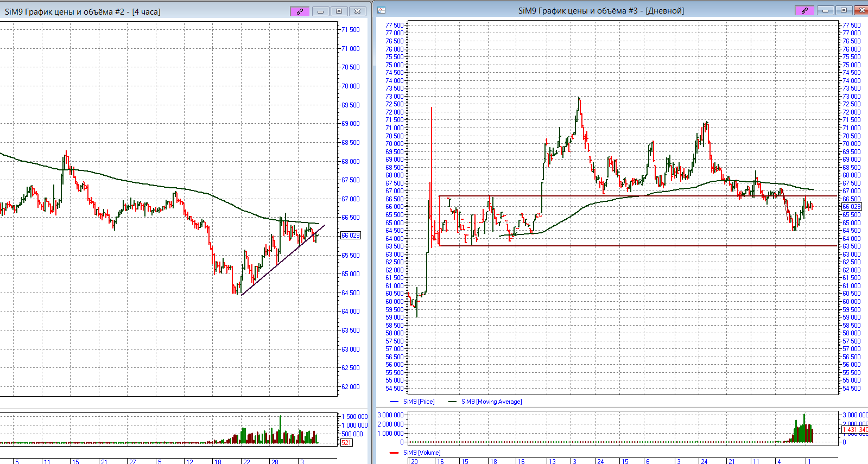
Task: Maximize the Дневной chart window
Action: click(844, 10)
